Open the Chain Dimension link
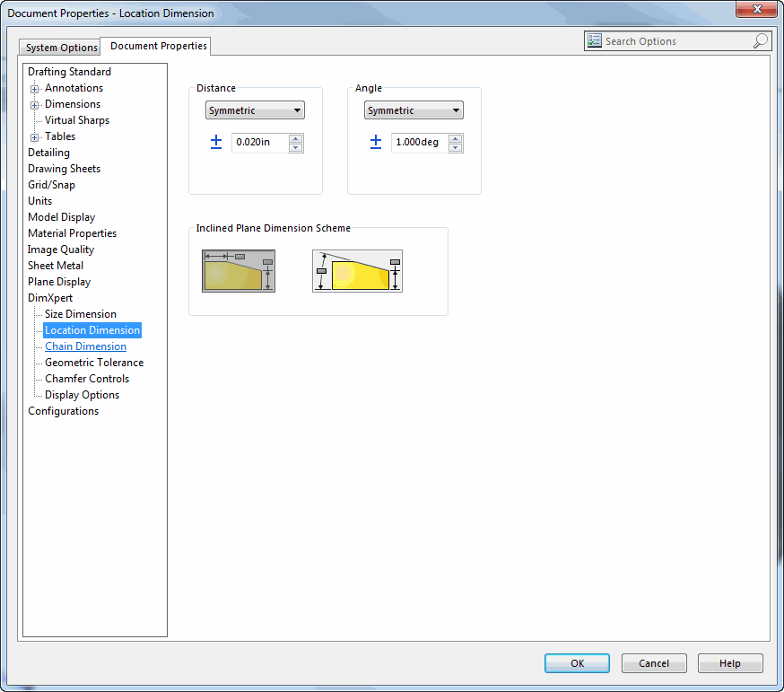Viewport: 784px width, 692px height. pos(85,346)
